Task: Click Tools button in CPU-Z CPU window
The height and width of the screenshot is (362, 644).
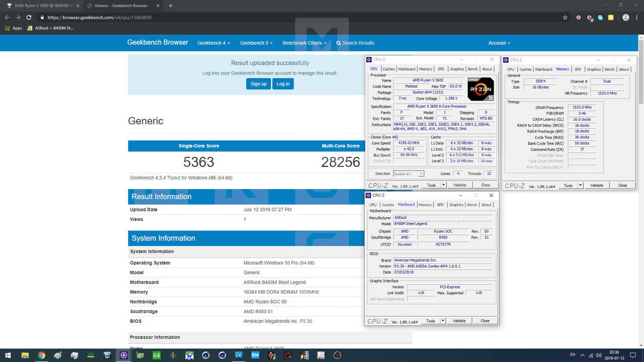Action: point(431,185)
